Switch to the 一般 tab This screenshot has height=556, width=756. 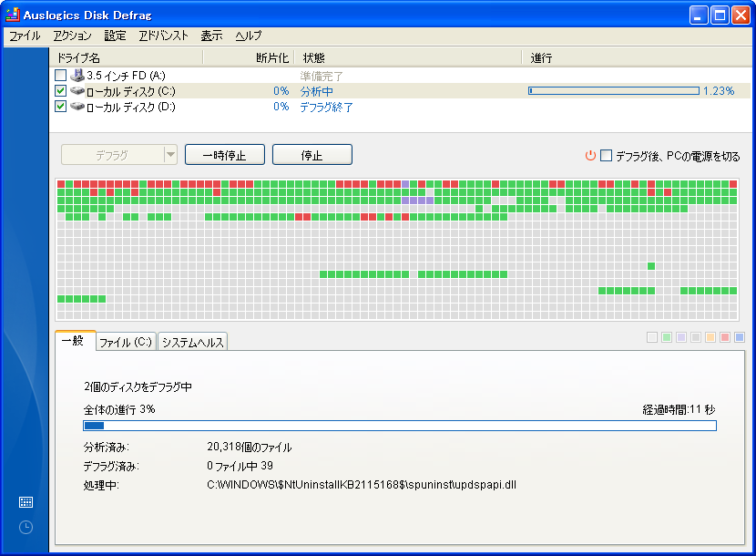[x=76, y=341]
